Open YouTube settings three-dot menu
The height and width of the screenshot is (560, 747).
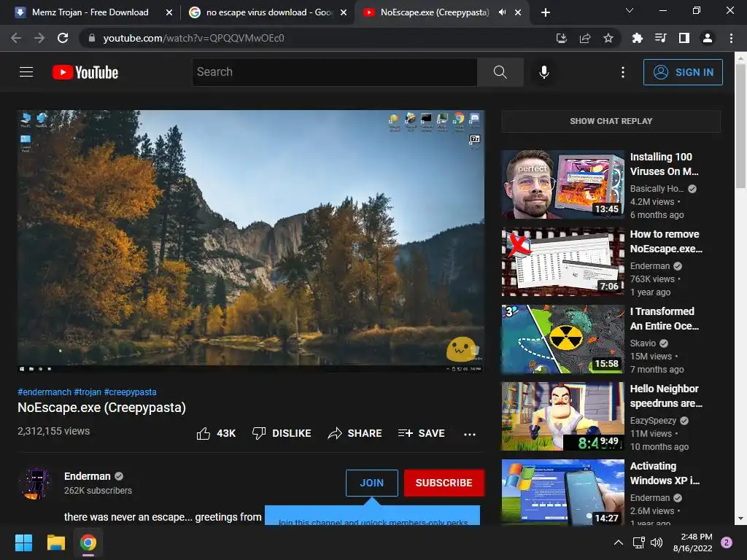pos(623,72)
